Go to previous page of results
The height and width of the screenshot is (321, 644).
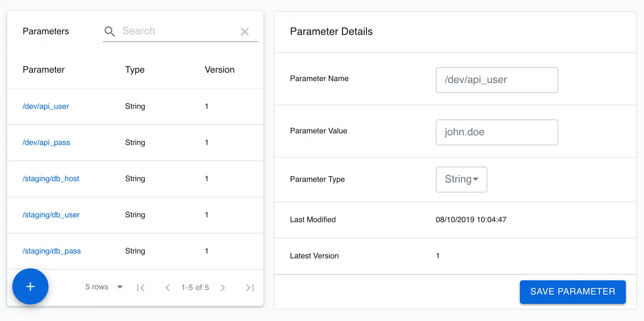pos(167,287)
